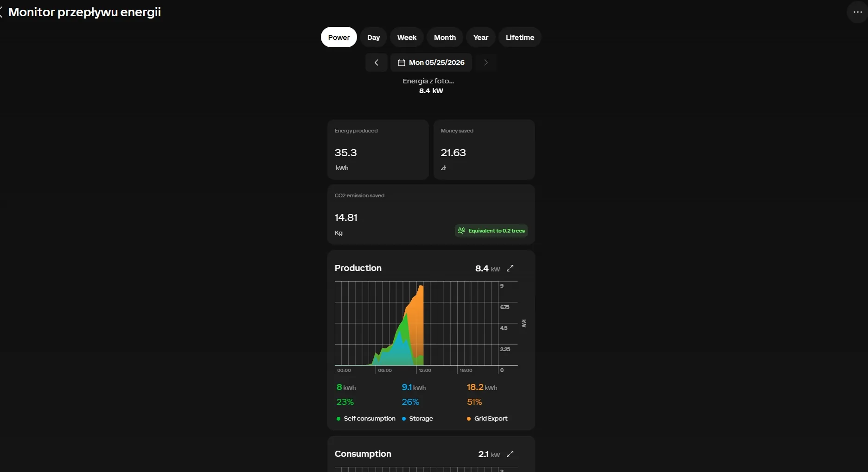Toggle the Grid Export legend item

pyautogui.click(x=487, y=418)
